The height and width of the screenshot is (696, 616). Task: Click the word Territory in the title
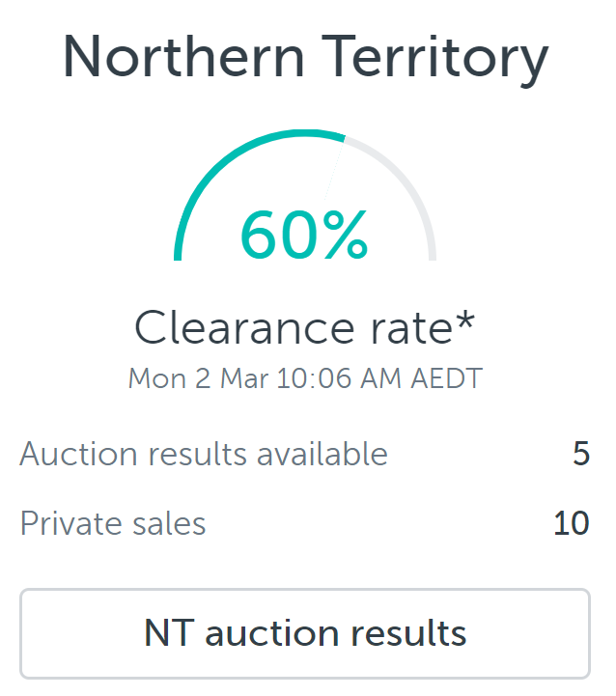pyautogui.click(x=434, y=60)
